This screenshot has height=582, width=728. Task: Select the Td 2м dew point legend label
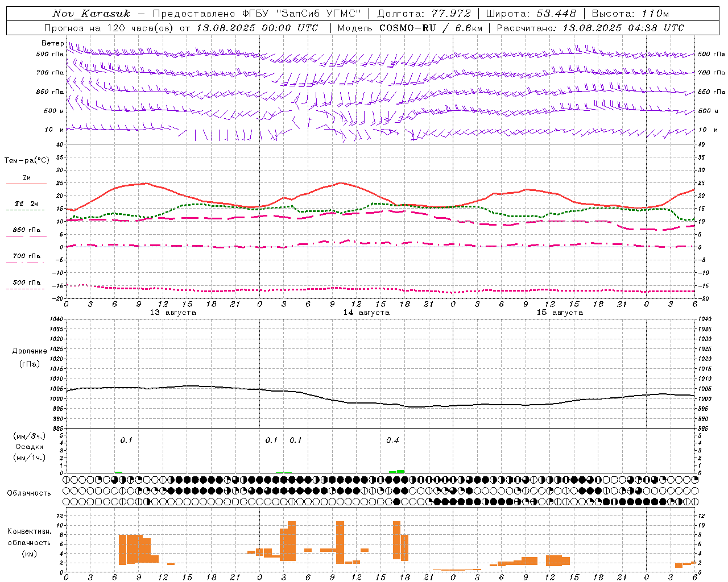[26, 203]
